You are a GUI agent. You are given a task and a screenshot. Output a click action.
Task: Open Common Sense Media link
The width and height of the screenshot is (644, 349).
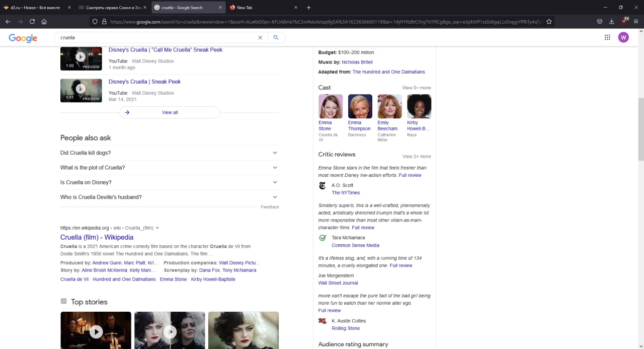(355, 245)
